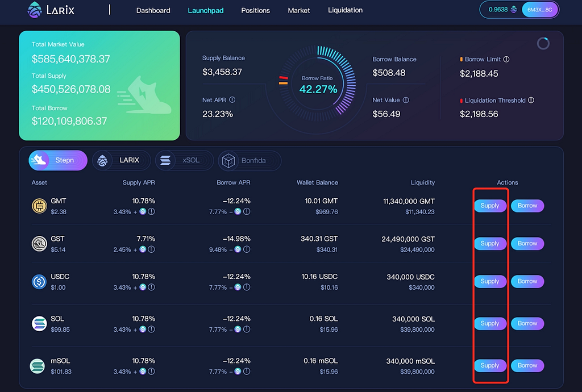This screenshot has width=582, height=392.
Task: Click the 24,490,000 GST liquidity value
Action: coord(408,239)
